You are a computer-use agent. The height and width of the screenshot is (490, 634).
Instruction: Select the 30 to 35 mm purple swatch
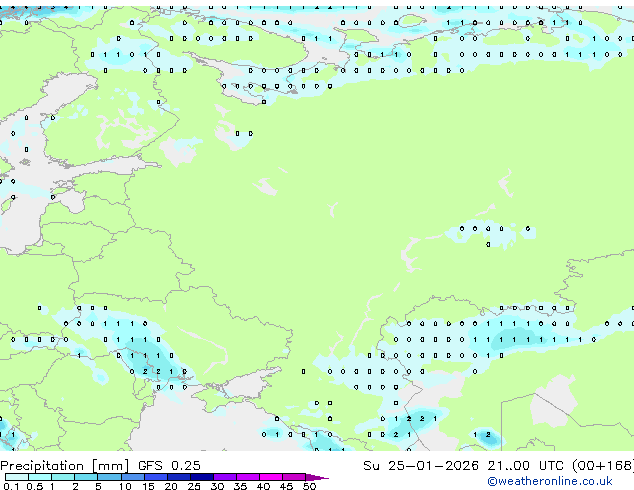[x=225, y=477]
